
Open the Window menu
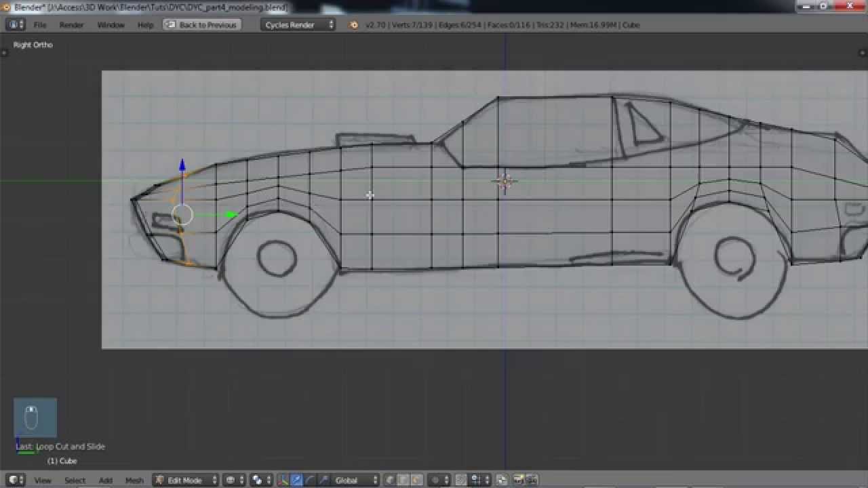point(111,24)
